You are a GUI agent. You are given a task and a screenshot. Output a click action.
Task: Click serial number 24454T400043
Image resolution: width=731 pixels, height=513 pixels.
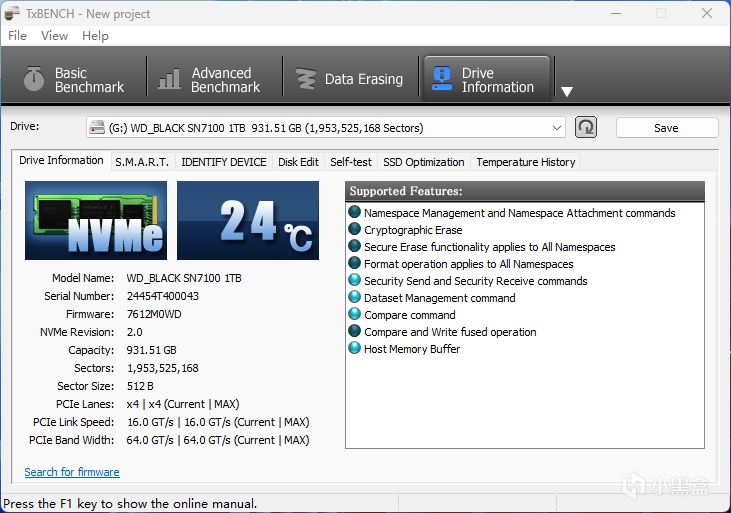(163, 296)
